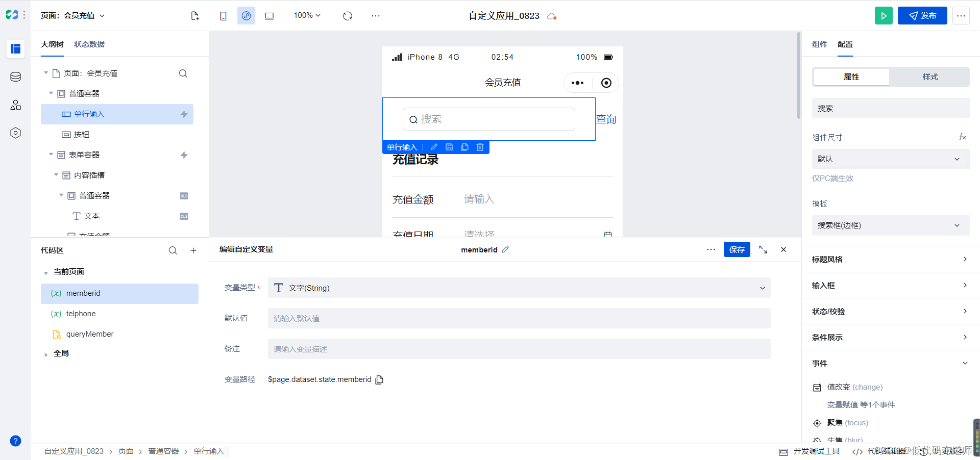Click the 查询 button on canvas

(606, 119)
